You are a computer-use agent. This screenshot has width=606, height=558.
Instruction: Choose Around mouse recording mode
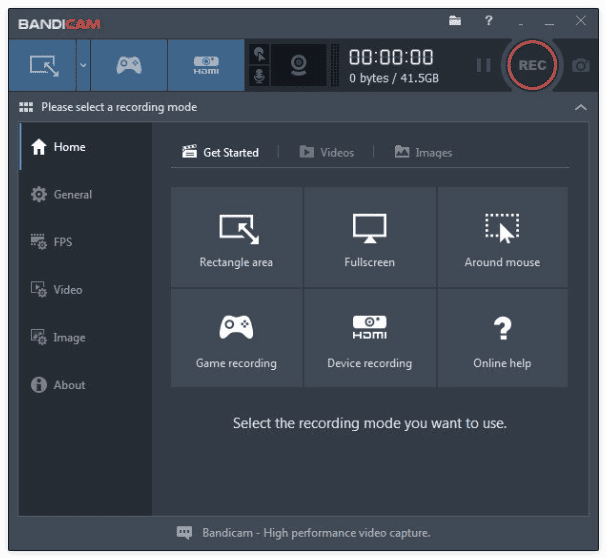coord(502,237)
